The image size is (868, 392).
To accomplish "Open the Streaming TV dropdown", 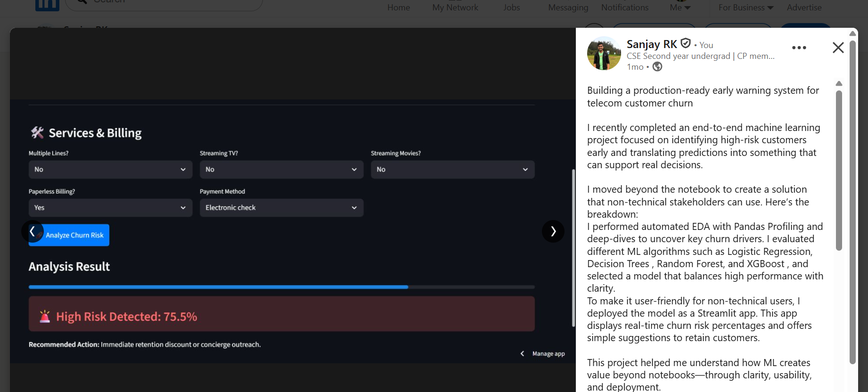I will click(281, 170).
